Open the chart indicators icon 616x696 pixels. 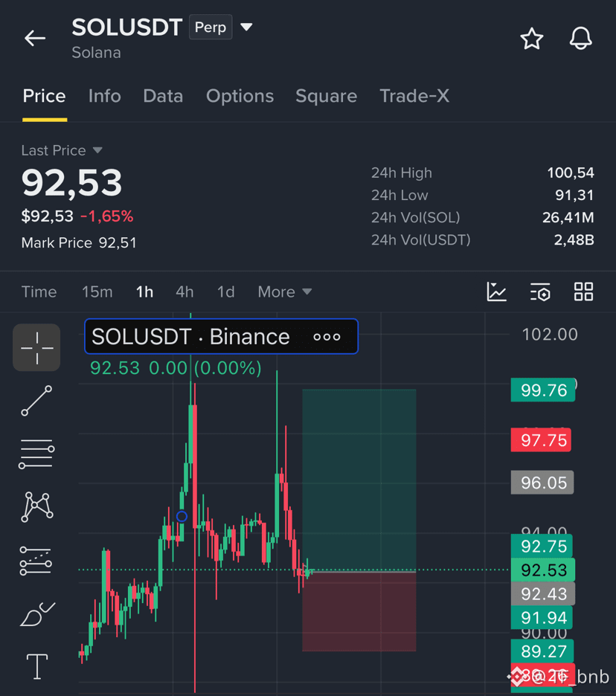pyautogui.click(x=496, y=291)
